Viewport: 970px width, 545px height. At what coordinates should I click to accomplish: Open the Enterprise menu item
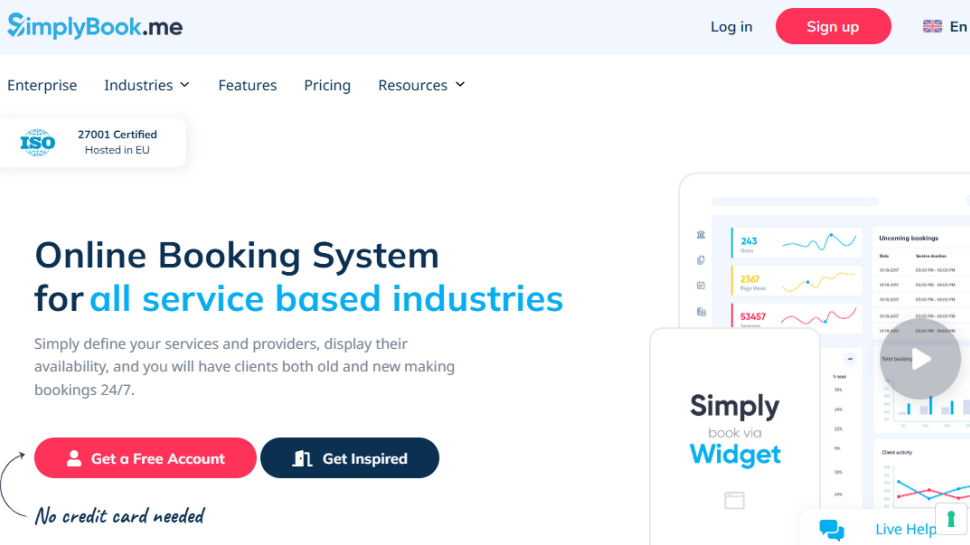pyautogui.click(x=42, y=85)
